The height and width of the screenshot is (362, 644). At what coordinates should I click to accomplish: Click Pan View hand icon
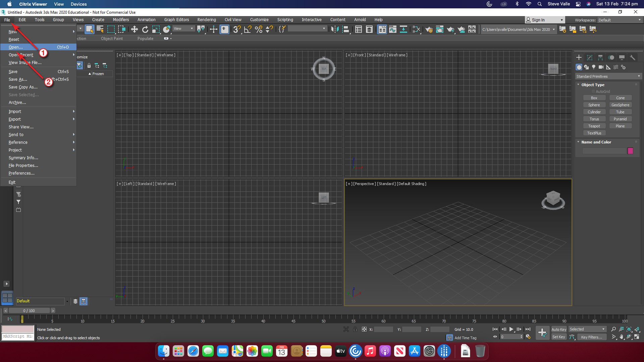coord(621,337)
